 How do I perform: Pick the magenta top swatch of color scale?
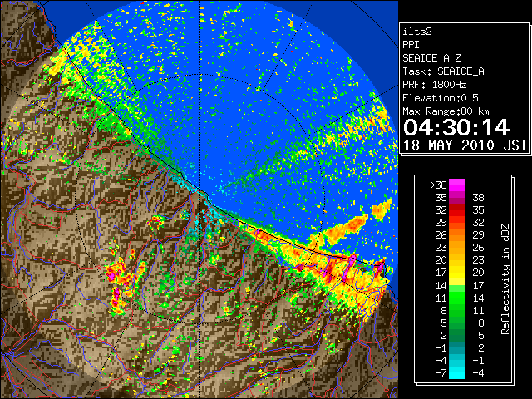point(457,185)
